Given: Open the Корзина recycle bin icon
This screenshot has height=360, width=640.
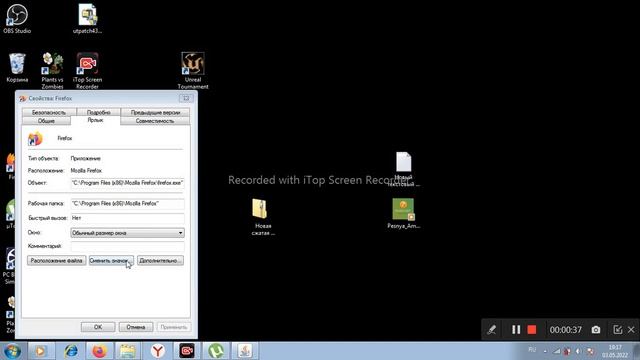Looking at the screenshot, I should coord(17,68).
